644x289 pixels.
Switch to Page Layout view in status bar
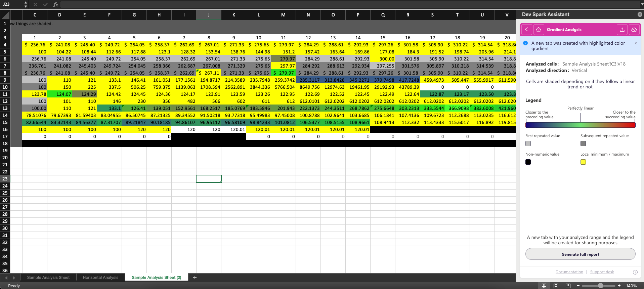point(556,286)
